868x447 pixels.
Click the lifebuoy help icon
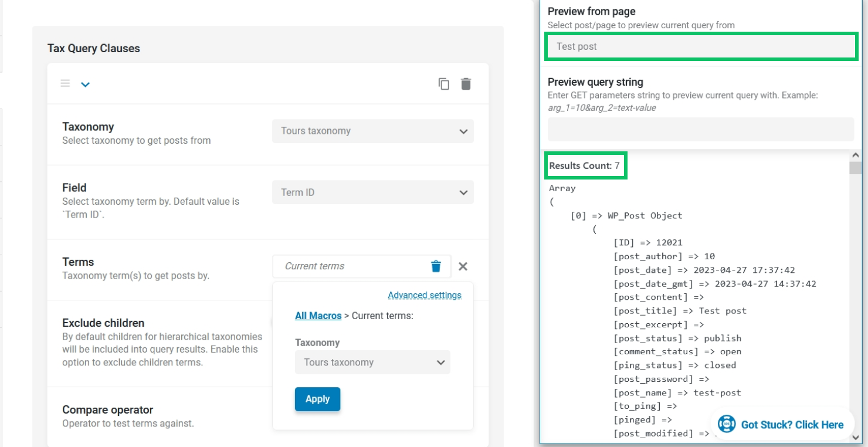pyautogui.click(x=727, y=424)
